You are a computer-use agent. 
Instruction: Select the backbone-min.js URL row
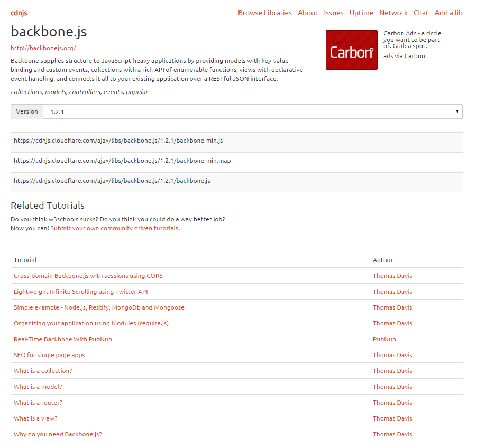point(236,142)
